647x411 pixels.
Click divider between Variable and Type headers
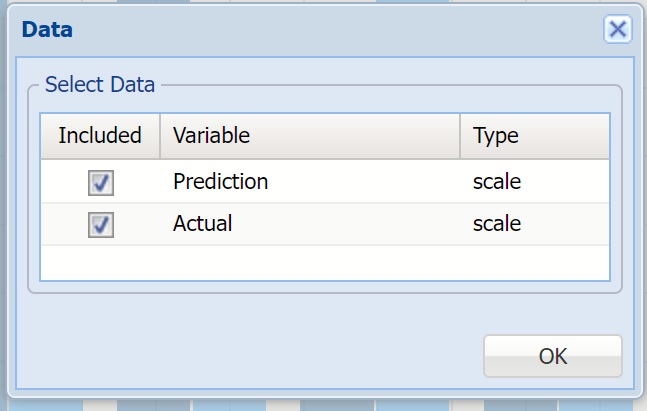[460, 135]
